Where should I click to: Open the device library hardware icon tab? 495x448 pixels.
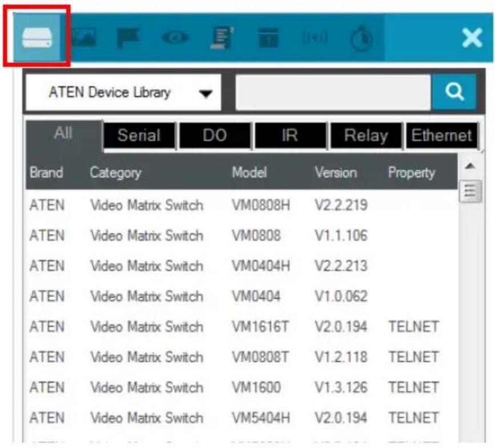tap(37, 38)
